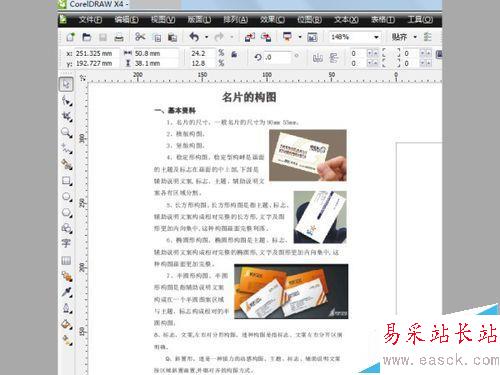
Task: Click the Open folder toolbar icon
Action: [87, 37]
